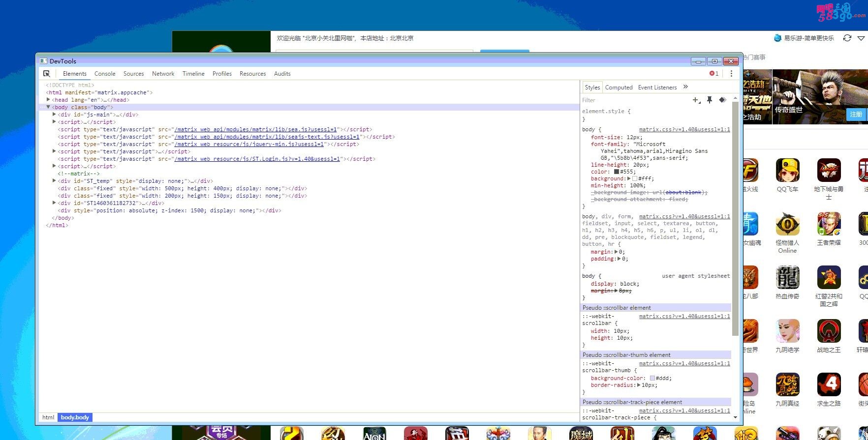The height and width of the screenshot is (440, 868).
Task: Click the Styles Filter input field
Action: pyautogui.click(x=635, y=100)
